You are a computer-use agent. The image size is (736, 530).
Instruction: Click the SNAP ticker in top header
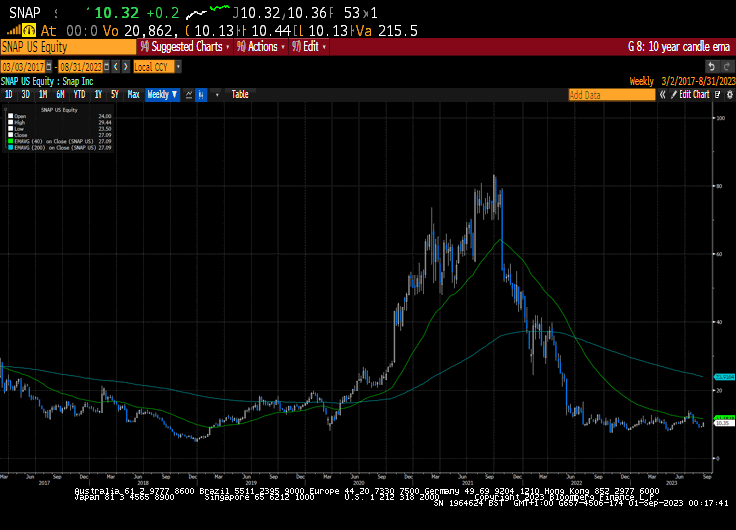pos(25,13)
